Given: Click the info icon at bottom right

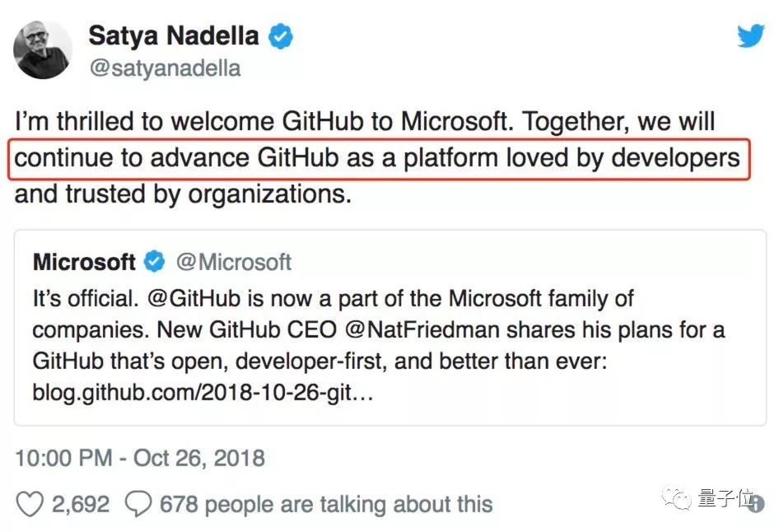Looking at the screenshot, I should point(757,505).
